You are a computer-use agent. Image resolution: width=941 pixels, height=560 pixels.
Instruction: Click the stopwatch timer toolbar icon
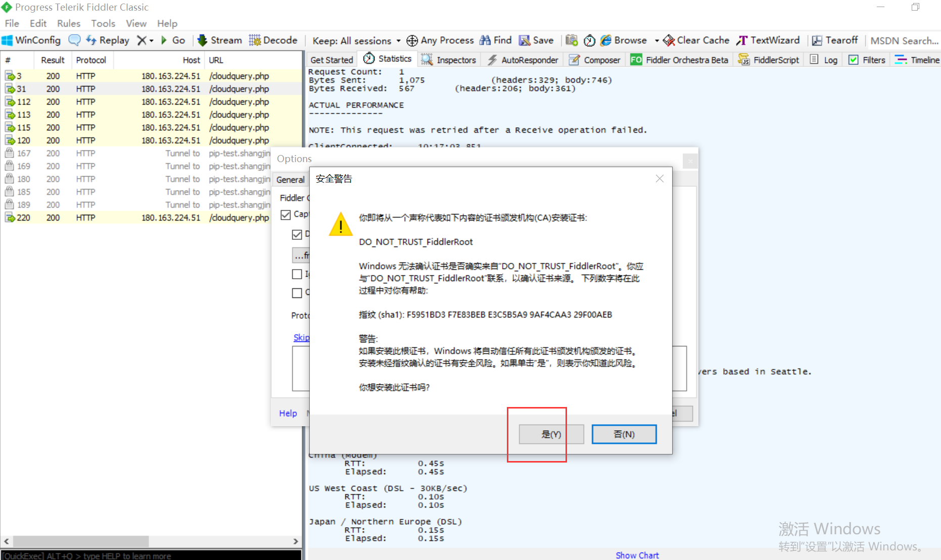[589, 40]
